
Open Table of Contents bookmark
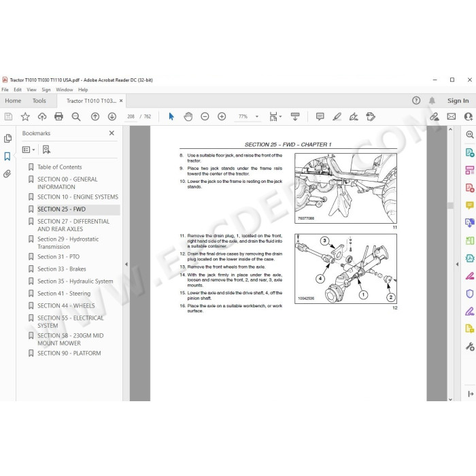coord(60,167)
